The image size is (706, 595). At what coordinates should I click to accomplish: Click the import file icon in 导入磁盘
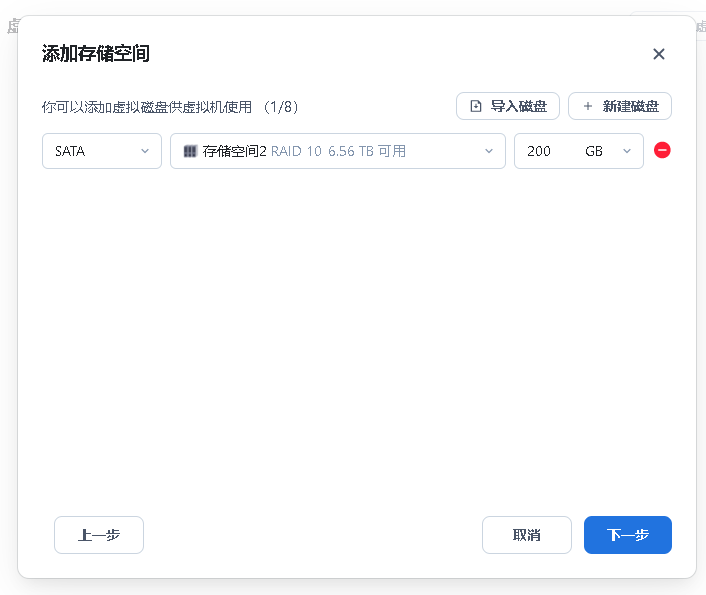coord(476,106)
